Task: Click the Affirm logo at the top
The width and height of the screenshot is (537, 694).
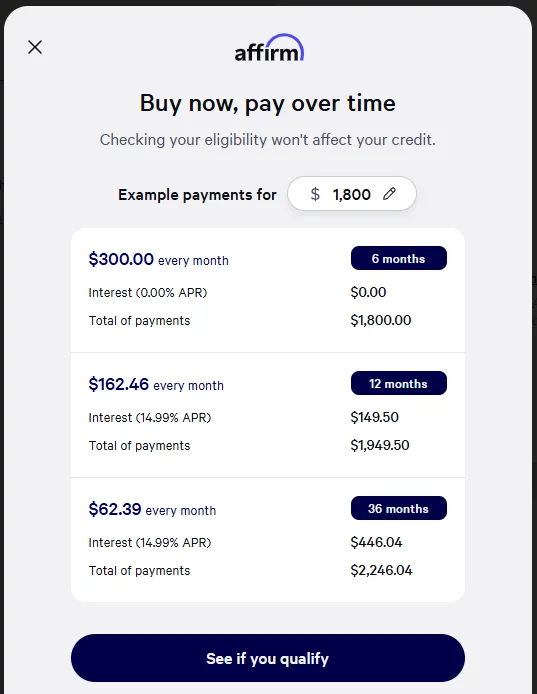Action: (269, 48)
